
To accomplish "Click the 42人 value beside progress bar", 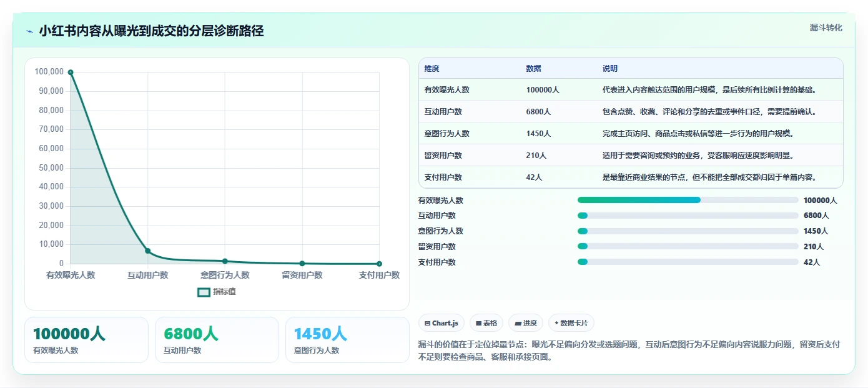I will (x=812, y=262).
